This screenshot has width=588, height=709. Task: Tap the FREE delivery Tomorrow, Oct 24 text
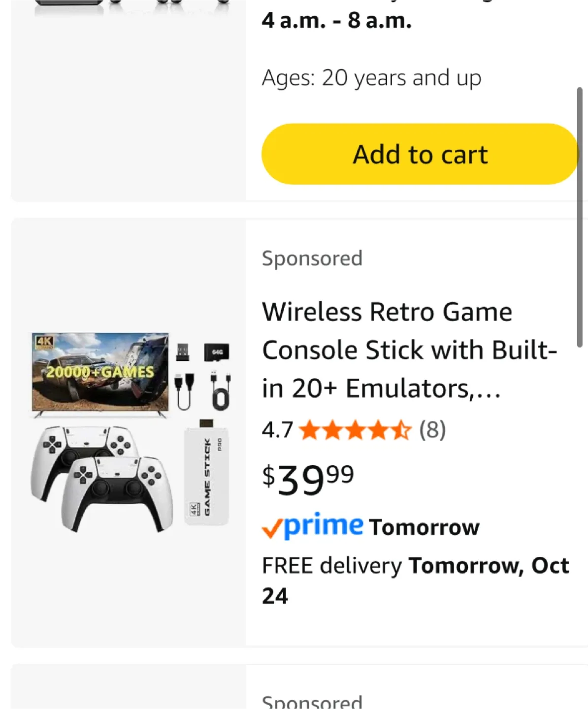pyautogui.click(x=415, y=580)
